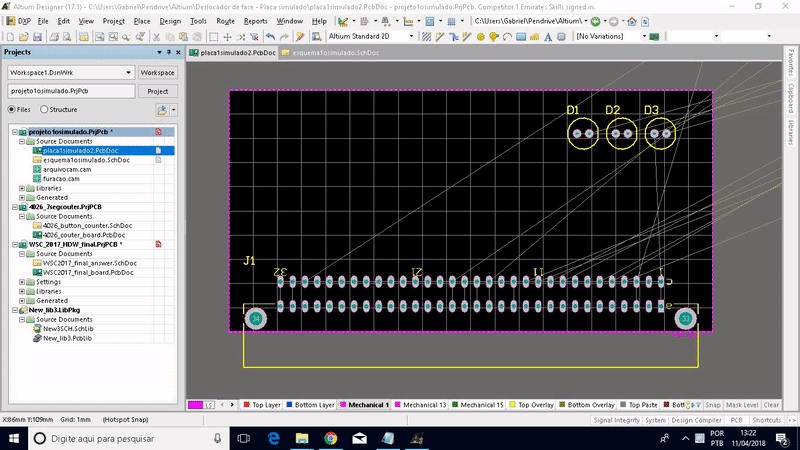Viewport: 800px width, 450px height.
Task: Click the Home page house icon
Action: pyautogui.click(x=632, y=21)
